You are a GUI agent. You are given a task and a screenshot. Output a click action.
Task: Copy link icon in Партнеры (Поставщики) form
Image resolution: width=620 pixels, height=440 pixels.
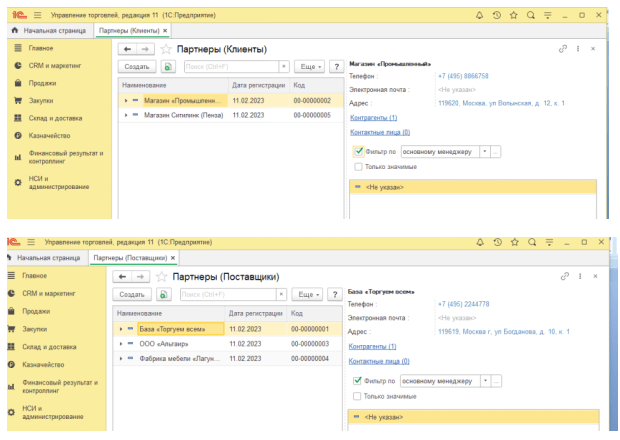coord(565,276)
